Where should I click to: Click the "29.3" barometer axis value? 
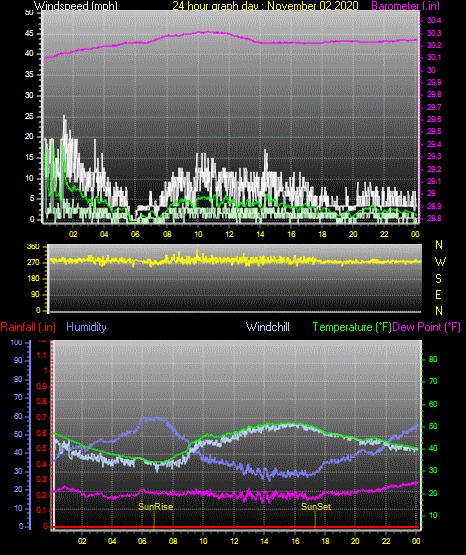[434, 156]
